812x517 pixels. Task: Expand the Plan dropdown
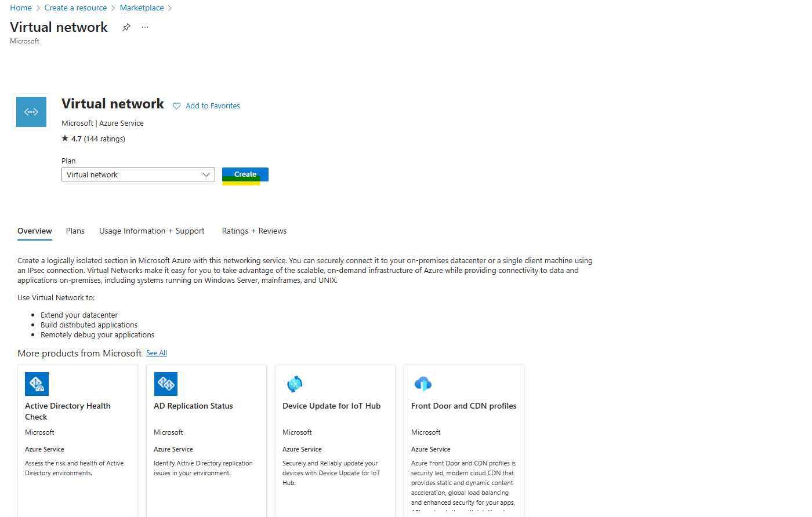(138, 174)
